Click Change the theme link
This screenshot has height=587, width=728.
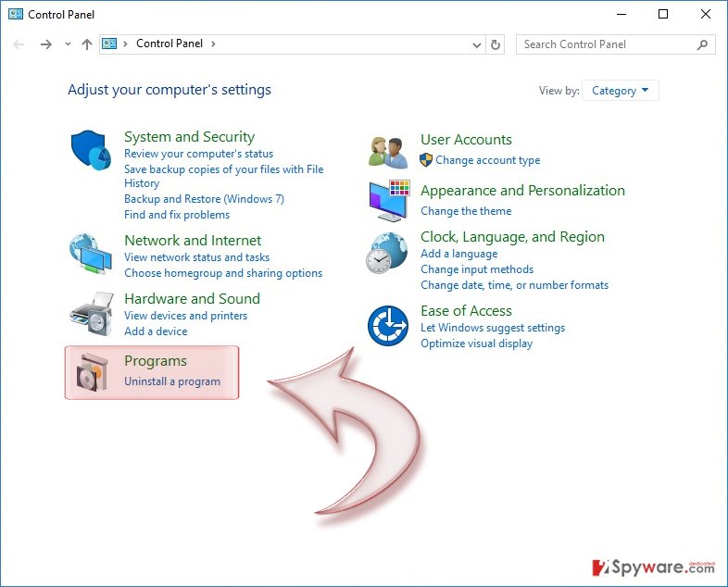[466, 211]
